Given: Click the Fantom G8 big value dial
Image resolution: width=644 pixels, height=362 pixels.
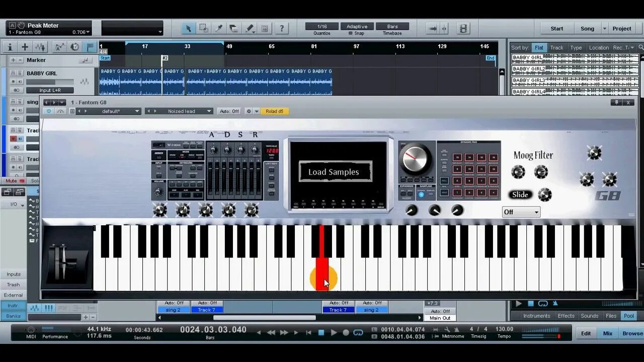Looking at the screenshot, I should pos(416,158).
